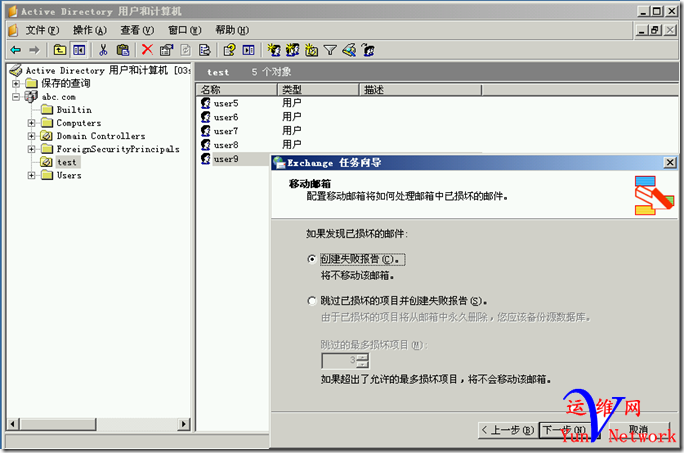Click the 取消 cancel button

pyautogui.click(x=639, y=430)
